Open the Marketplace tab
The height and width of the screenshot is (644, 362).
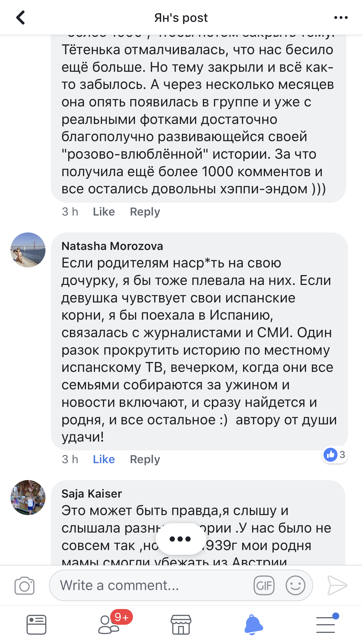coord(181,625)
